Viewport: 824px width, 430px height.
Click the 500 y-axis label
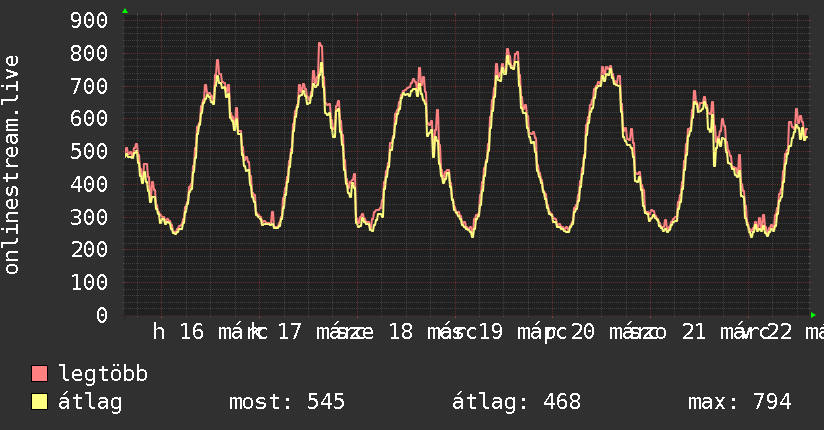(x=90, y=151)
